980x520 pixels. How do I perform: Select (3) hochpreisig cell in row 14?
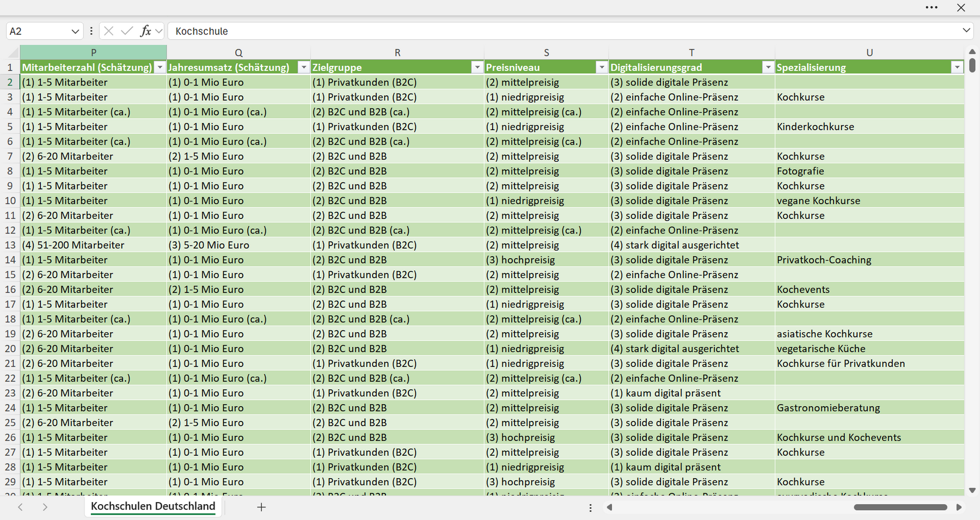547,260
